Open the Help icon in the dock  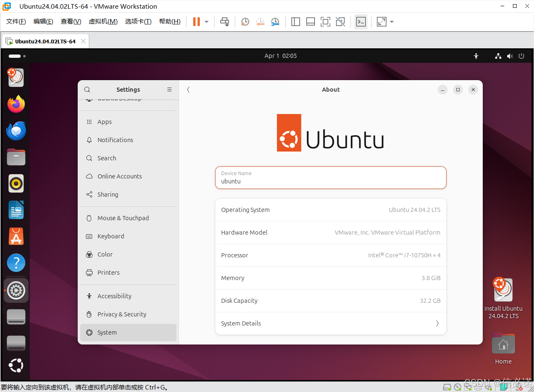[16, 263]
